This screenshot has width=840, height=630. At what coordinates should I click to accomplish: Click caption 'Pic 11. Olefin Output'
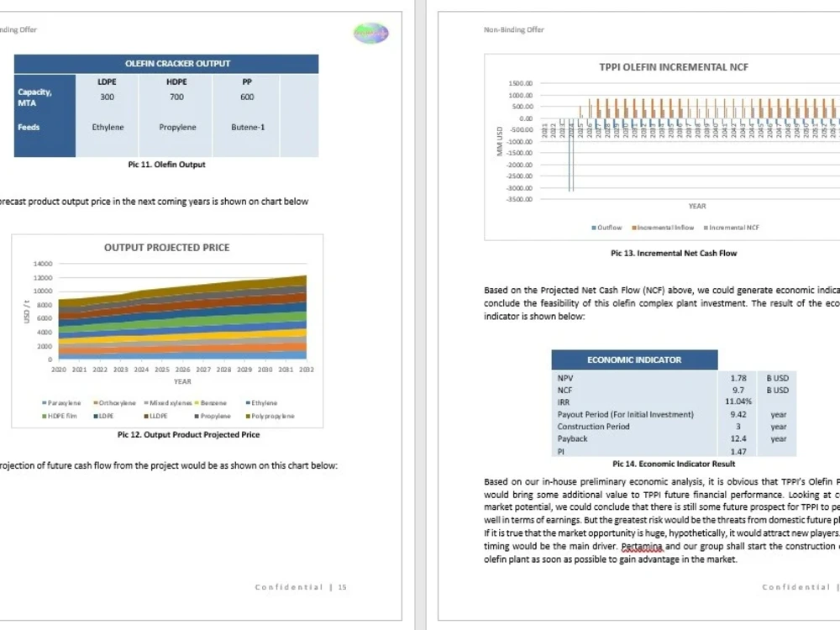click(x=166, y=165)
